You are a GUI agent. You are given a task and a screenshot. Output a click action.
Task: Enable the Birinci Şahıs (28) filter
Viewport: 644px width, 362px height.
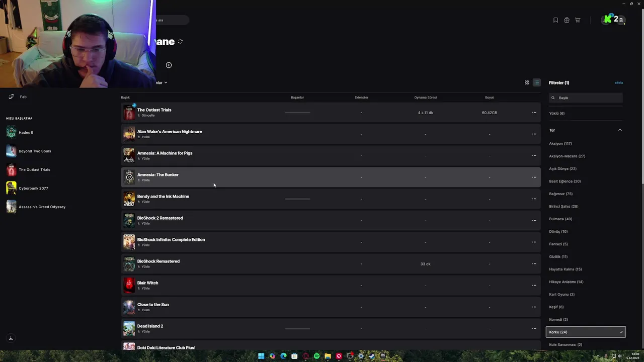tap(563, 206)
